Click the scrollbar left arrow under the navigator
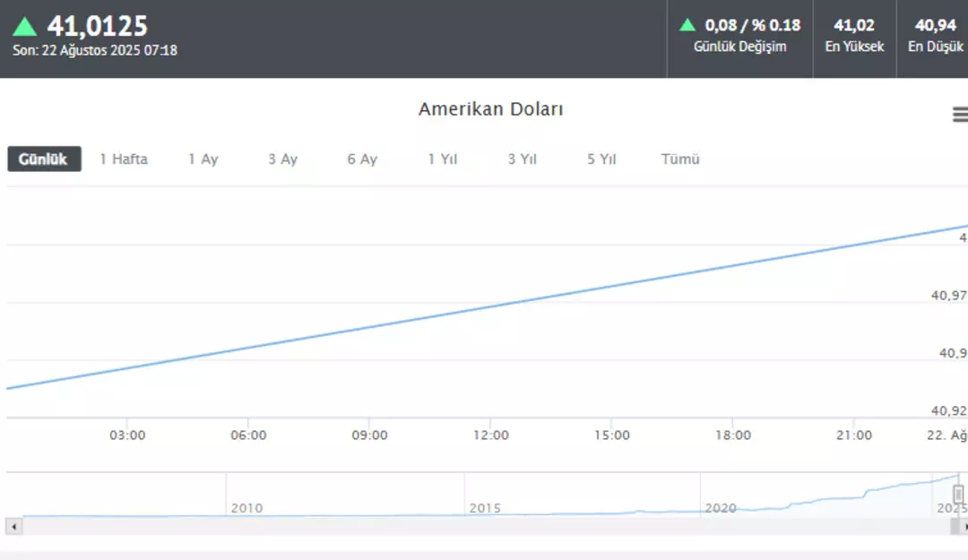The height and width of the screenshot is (560, 968). click(11, 527)
